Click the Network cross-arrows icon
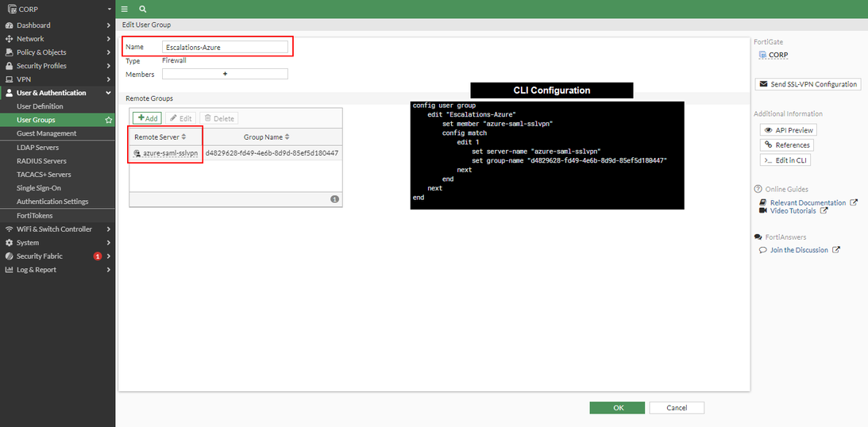Viewport: 868px width, 427px height. [9, 39]
